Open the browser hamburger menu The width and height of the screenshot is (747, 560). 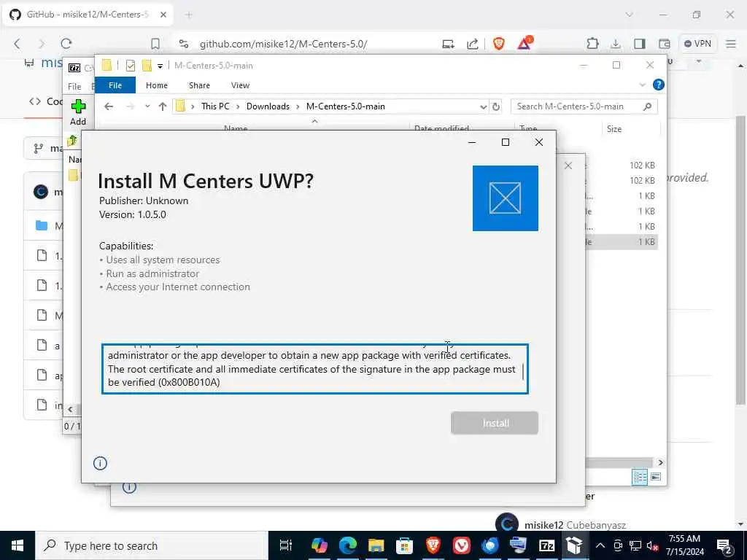point(731,44)
